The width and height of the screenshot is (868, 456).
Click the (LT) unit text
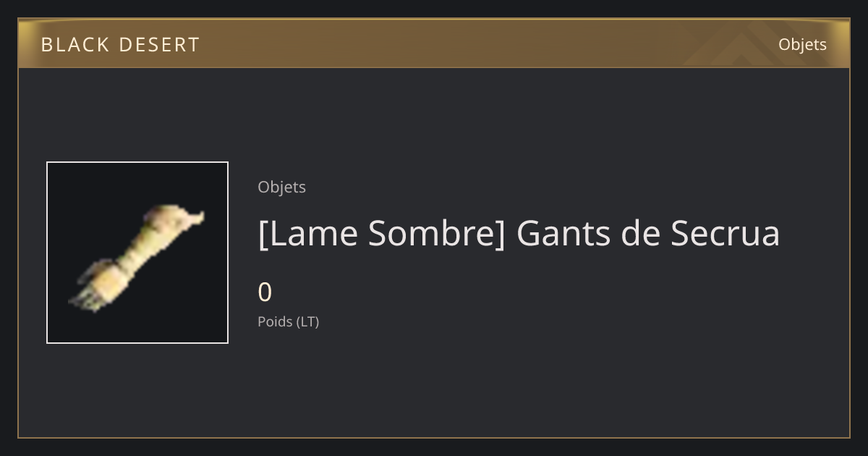[307, 321]
